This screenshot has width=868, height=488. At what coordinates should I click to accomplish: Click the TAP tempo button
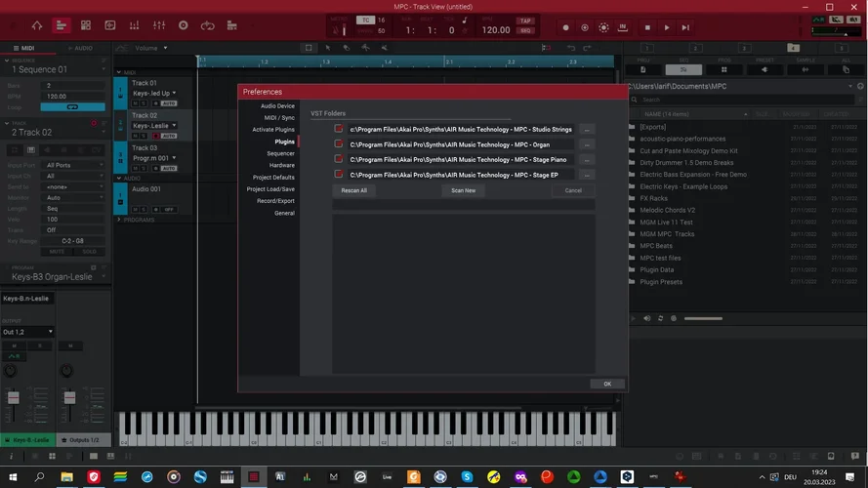coord(525,20)
